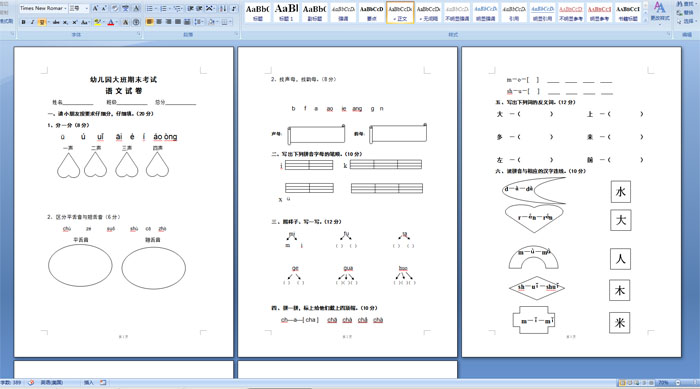Screen dimensions: 700x389
Task: Click the red font color button
Action: coord(111,22)
